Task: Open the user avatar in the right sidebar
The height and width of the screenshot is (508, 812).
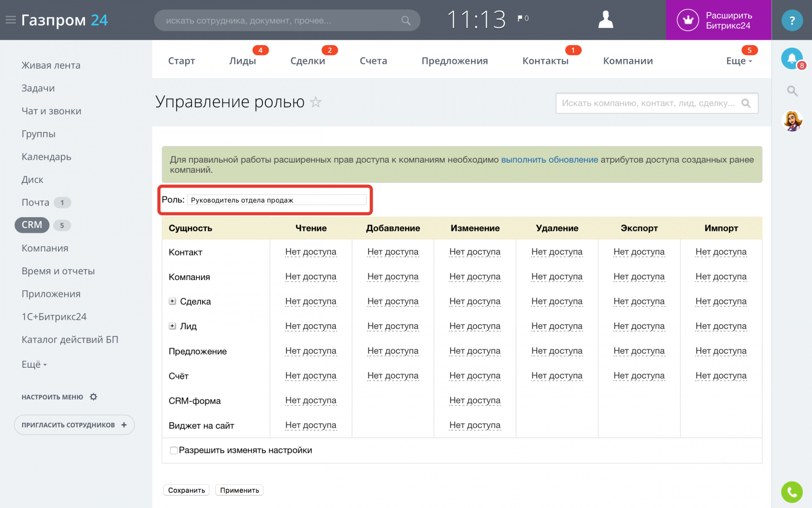Action: tap(792, 121)
